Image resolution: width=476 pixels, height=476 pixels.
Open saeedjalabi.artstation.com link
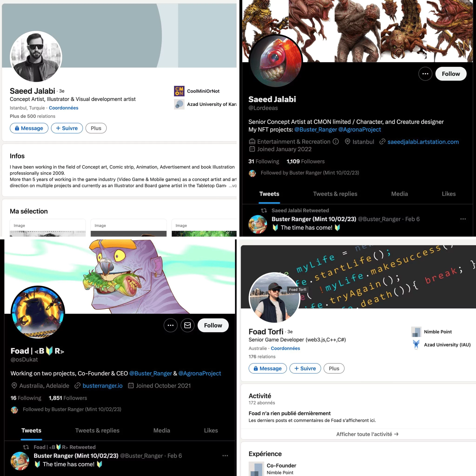click(x=423, y=142)
